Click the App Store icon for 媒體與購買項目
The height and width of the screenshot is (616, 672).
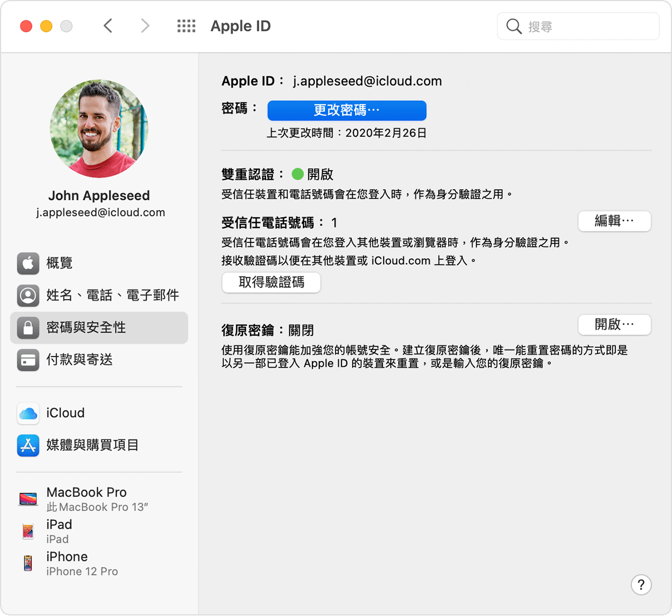28,445
